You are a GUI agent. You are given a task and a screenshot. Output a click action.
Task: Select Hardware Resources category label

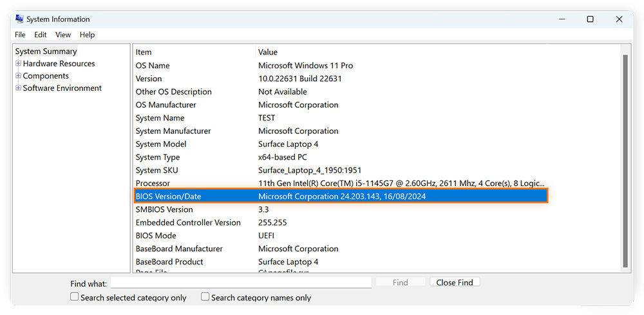tap(59, 64)
